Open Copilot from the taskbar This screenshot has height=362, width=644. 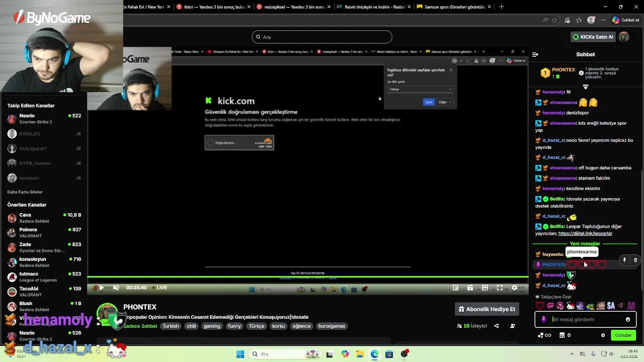pyautogui.click(x=345, y=354)
